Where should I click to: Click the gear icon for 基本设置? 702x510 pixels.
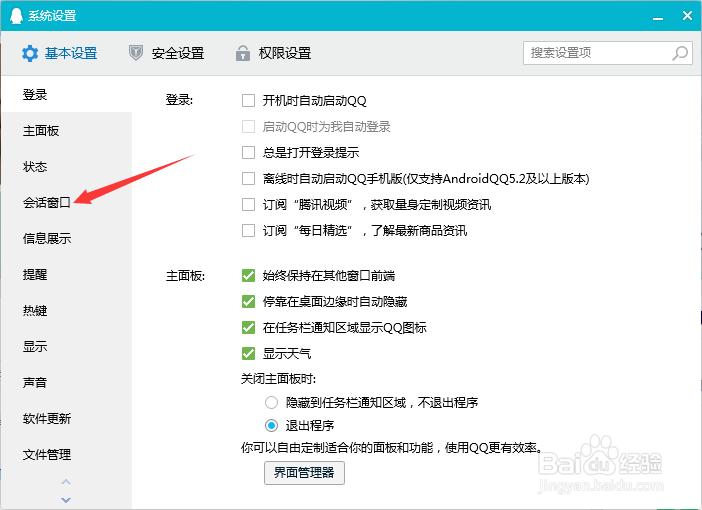point(30,53)
